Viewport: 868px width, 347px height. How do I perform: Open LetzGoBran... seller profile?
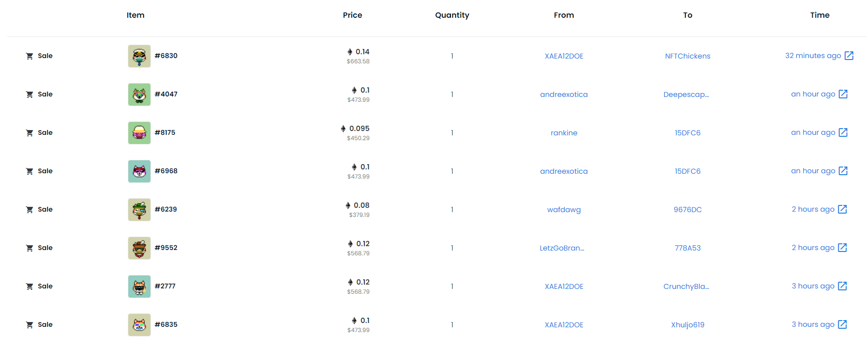tap(562, 248)
